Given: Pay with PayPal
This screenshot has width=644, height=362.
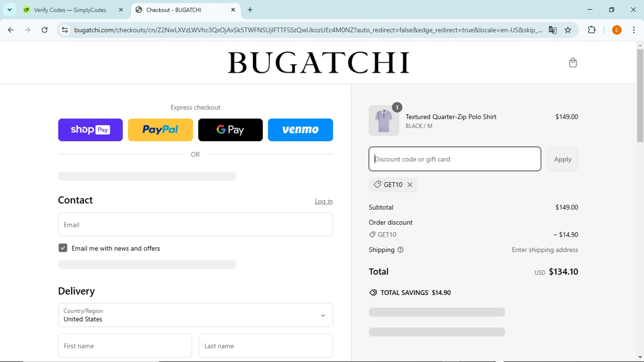Looking at the screenshot, I should pos(161,130).
